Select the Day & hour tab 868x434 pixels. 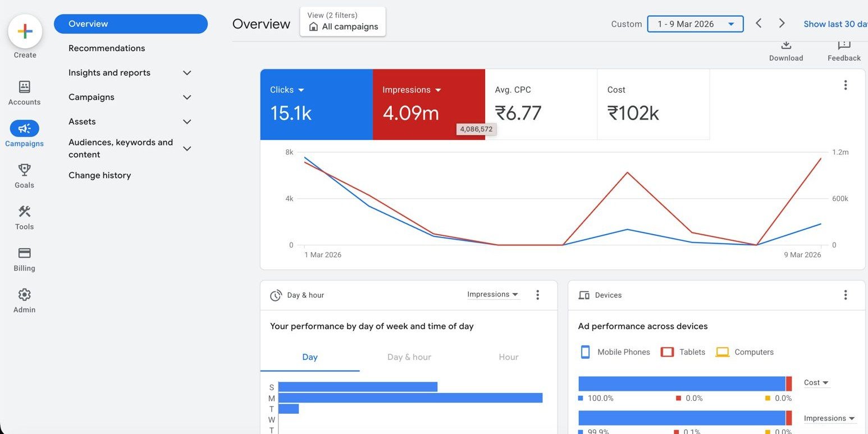click(x=409, y=357)
